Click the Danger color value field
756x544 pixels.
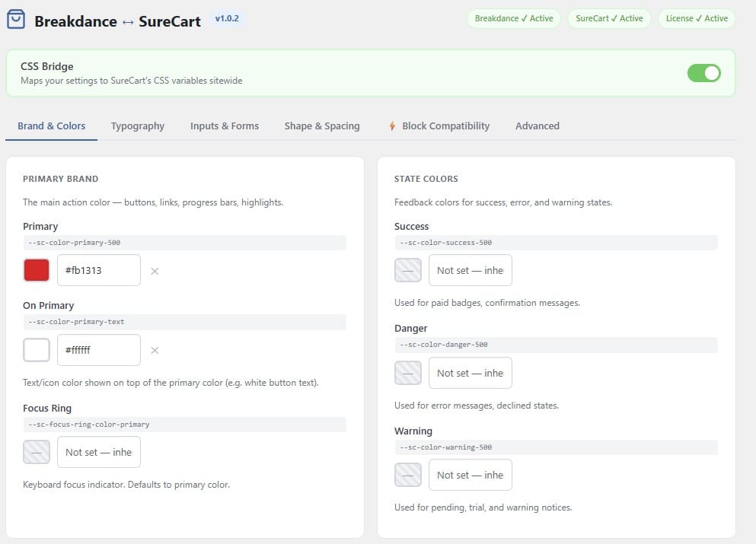pyautogui.click(x=470, y=373)
